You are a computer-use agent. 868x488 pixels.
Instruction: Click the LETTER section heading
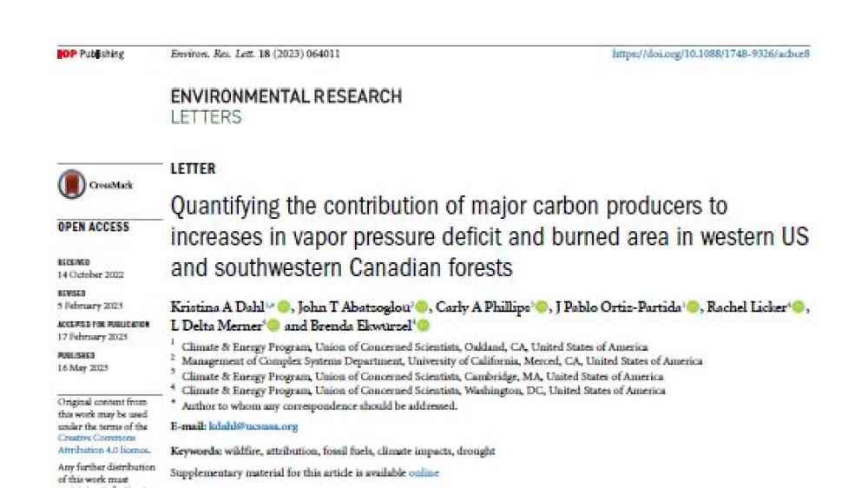193,169
